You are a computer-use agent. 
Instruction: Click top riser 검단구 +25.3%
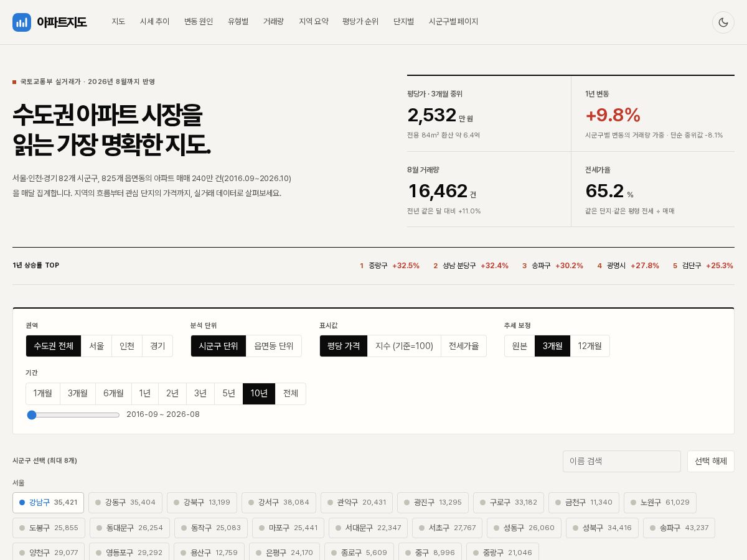coord(703,266)
